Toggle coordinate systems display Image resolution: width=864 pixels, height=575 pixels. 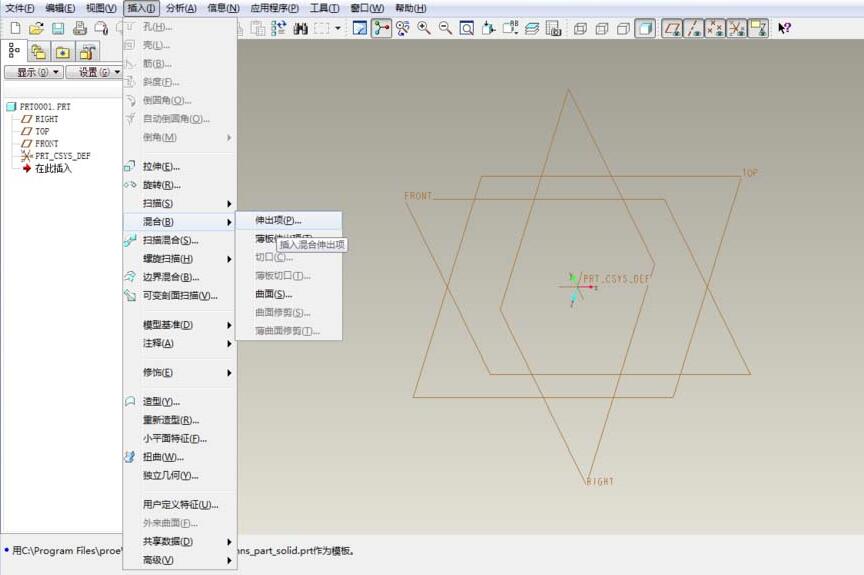(x=737, y=29)
